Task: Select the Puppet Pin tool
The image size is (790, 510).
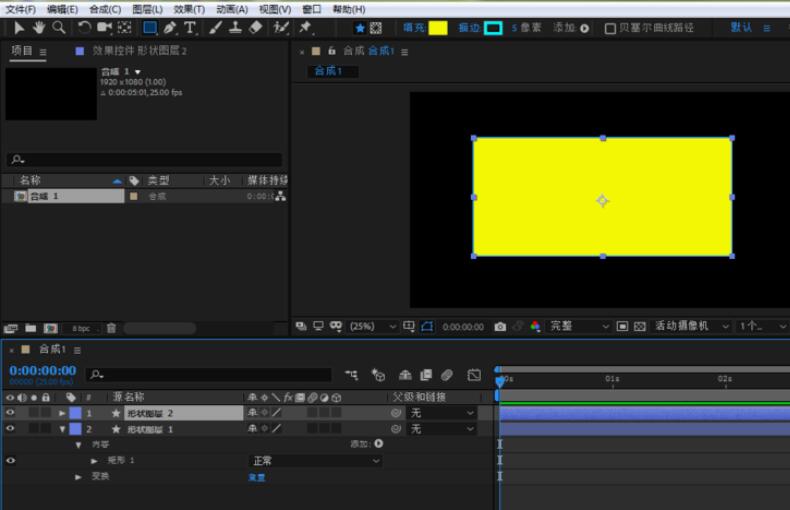Action: (305, 28)
